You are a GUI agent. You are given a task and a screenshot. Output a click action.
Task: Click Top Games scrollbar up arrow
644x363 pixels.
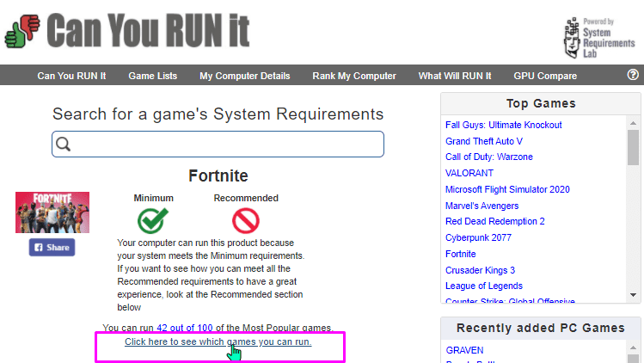[633, 123]
